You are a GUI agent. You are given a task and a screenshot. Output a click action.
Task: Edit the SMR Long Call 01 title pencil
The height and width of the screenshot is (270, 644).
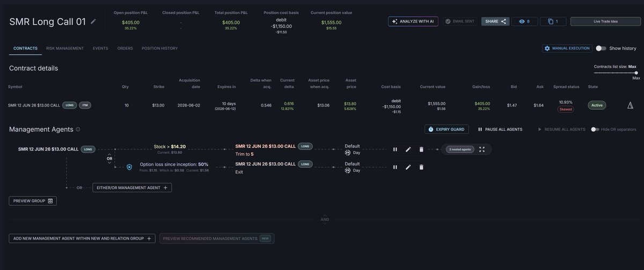click(x=93, y=21)
